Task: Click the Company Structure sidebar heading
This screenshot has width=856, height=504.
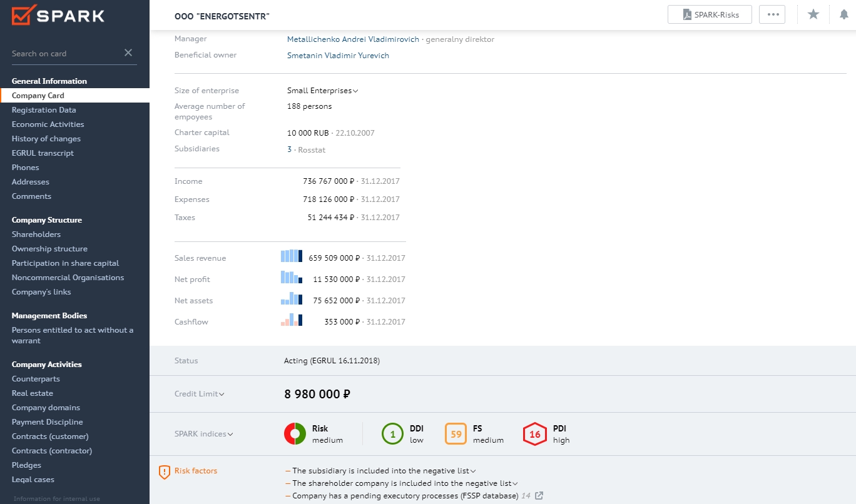Action: tap(47, 220)
